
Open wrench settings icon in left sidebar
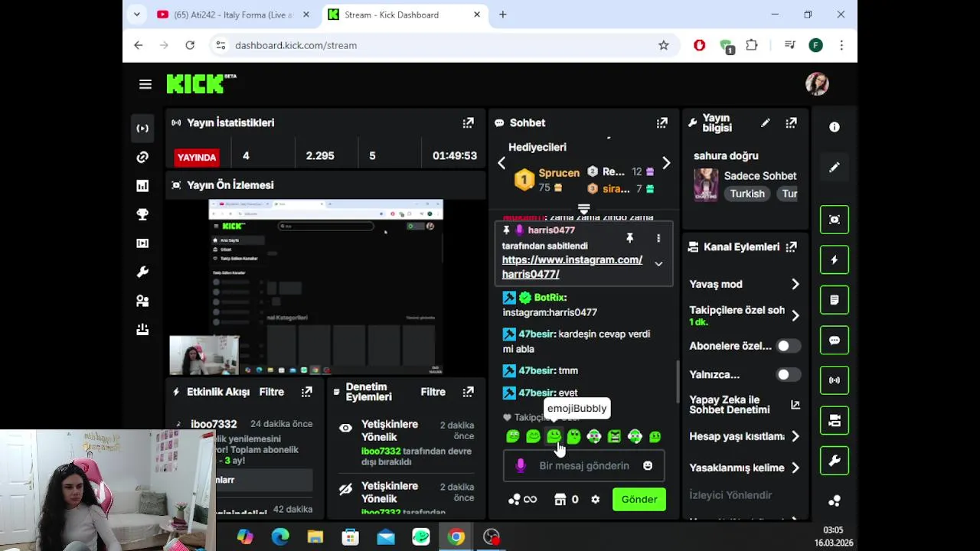click(142, 272)
